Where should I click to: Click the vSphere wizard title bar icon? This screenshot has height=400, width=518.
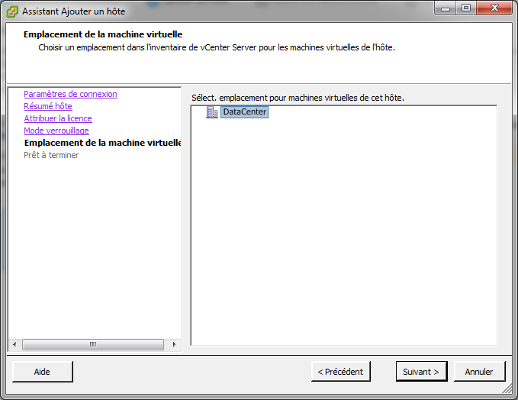12,12
